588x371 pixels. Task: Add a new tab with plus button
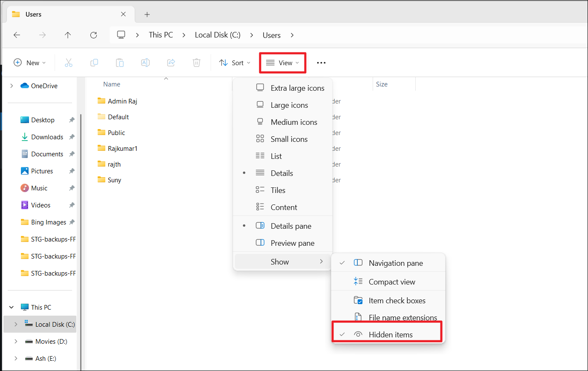[147, 14]
